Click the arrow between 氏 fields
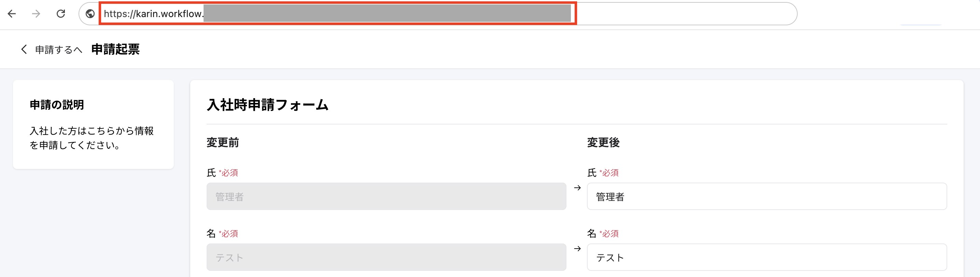 point(577,188)
